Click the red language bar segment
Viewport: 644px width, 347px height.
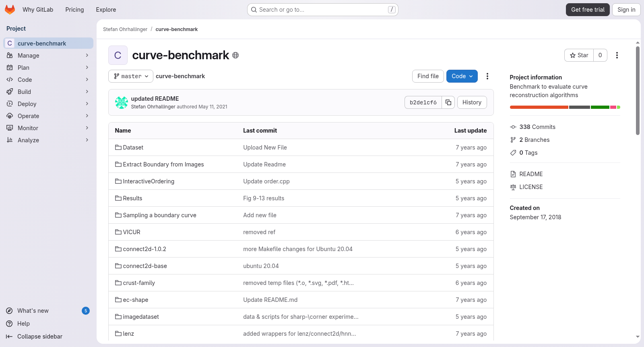pos(539,107)
